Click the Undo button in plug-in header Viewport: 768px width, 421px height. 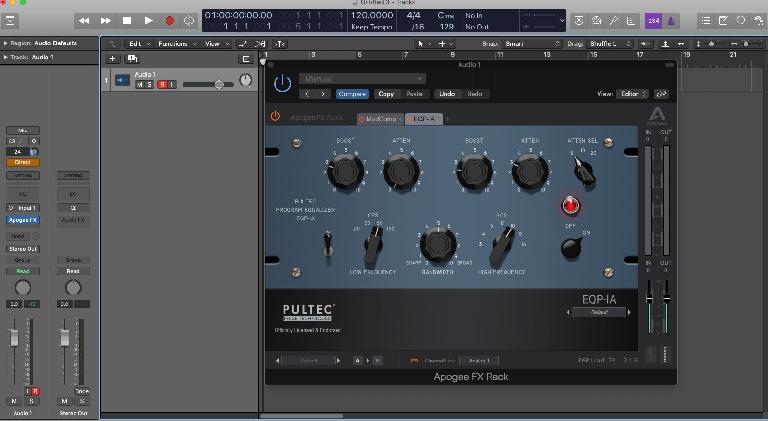click(x=447, y=94)
